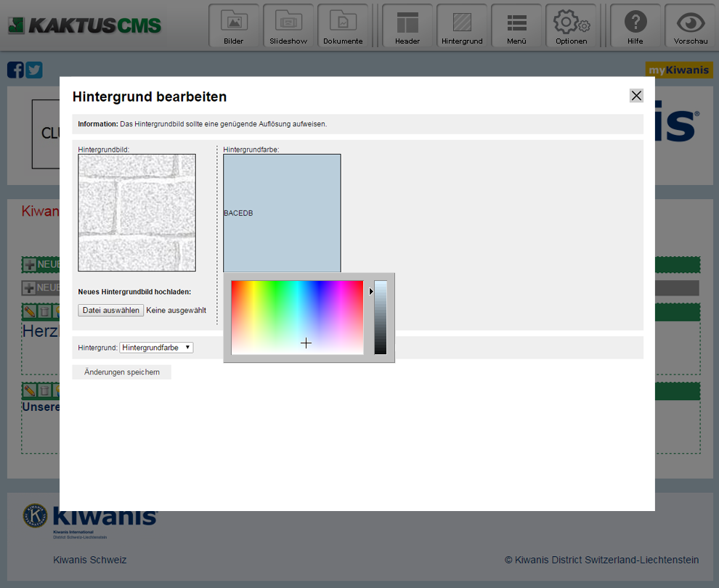719x588 pixels.
Task: Click Änderungen speichern button
Action: (x=122, y=372)
